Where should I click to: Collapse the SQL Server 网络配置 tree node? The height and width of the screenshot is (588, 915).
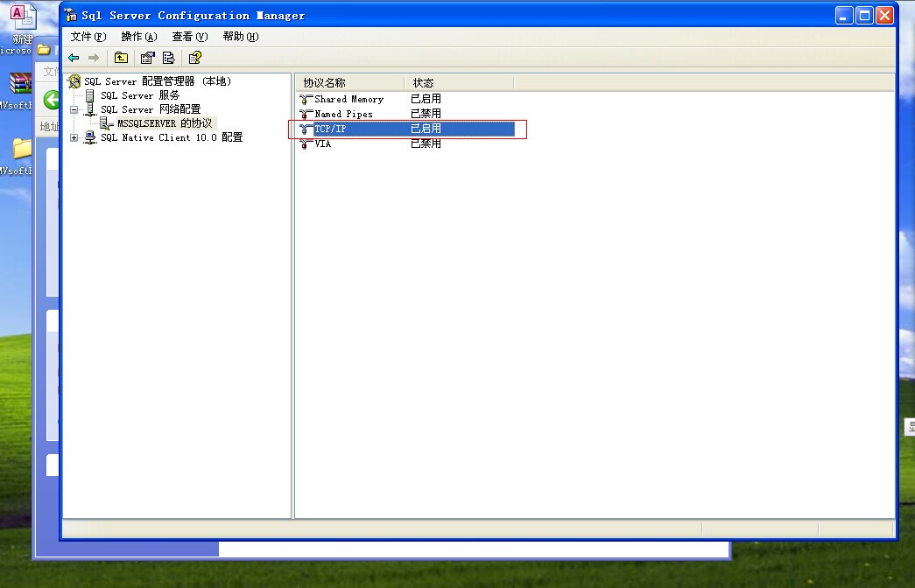tap(74, 109)
